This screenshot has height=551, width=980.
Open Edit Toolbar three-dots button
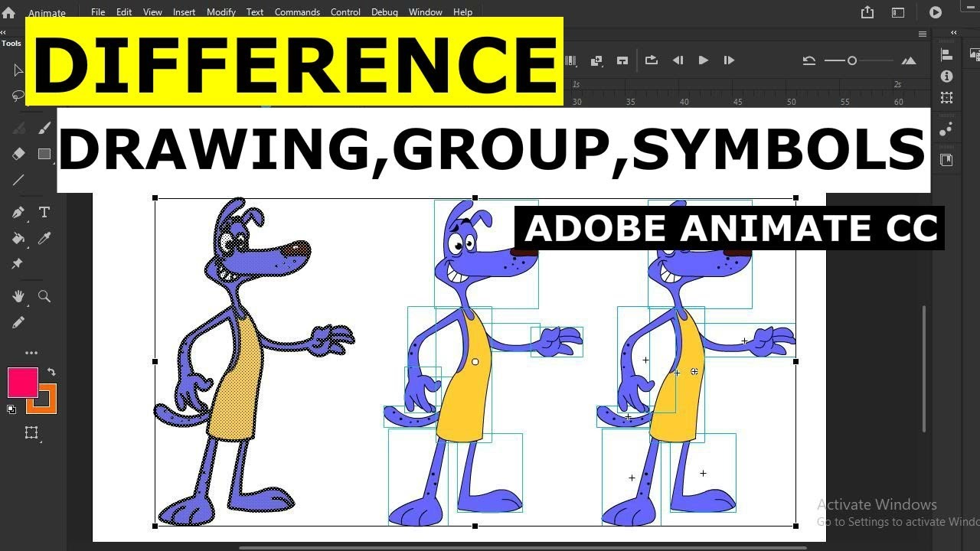31,353
